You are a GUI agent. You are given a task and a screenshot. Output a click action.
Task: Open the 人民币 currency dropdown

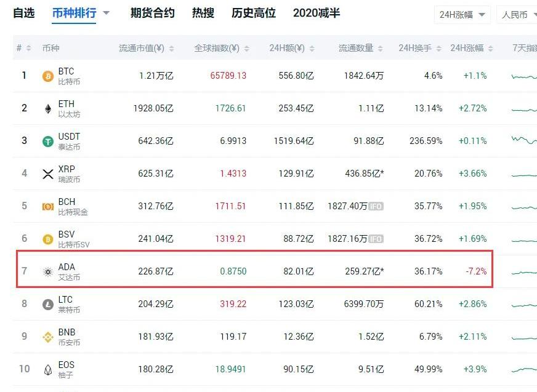pyautogui.click(x=517, y=15)
